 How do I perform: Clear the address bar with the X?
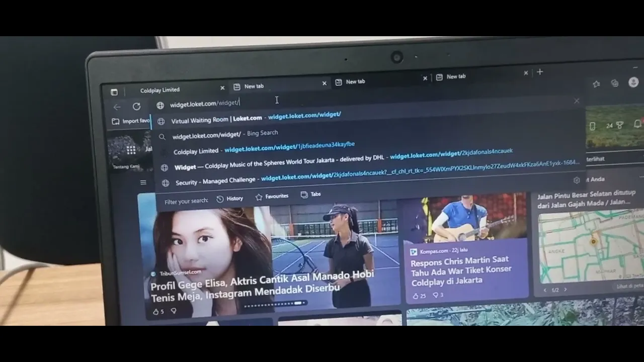(x=577, y=101)
